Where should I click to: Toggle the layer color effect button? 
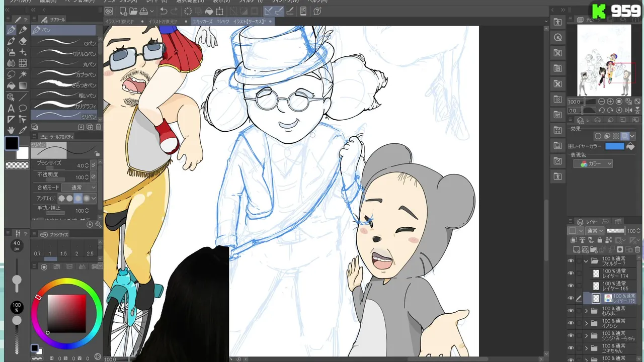(624, 136)
